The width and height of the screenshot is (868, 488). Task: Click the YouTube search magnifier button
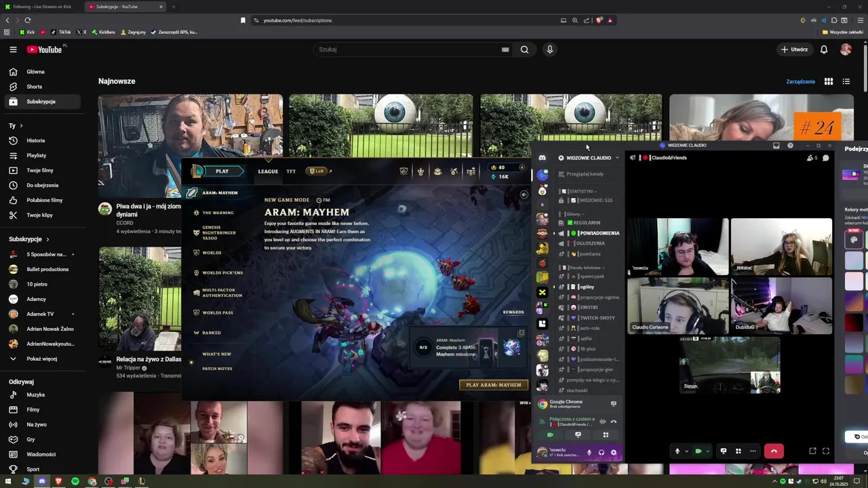click(524, 49)
